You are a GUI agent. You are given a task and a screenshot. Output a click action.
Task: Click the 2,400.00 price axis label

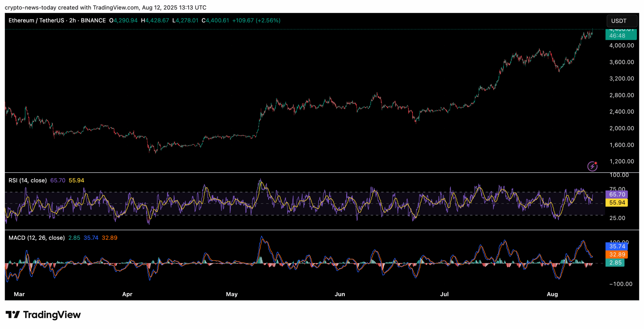(x=621, y=111)
